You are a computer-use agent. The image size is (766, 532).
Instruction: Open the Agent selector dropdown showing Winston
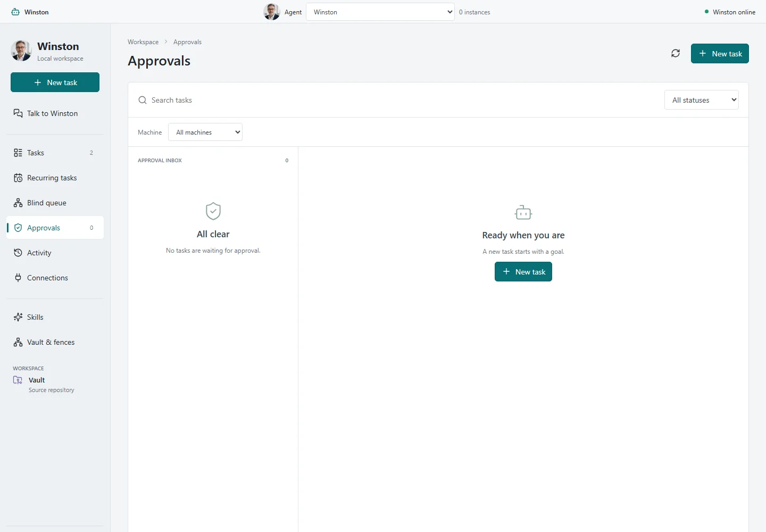tap(380, 12)
